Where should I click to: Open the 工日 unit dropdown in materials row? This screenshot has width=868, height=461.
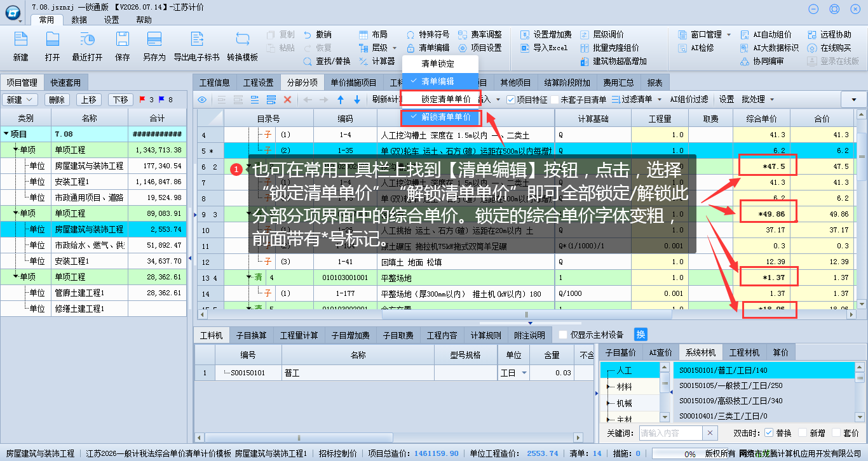(525, 373)
